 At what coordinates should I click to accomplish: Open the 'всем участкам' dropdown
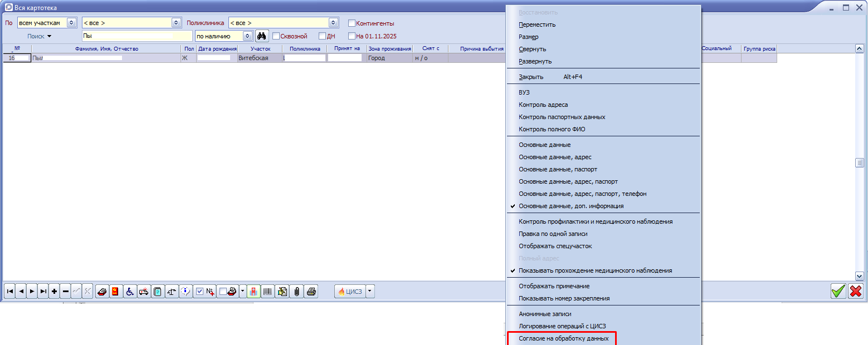pos(71,23)
